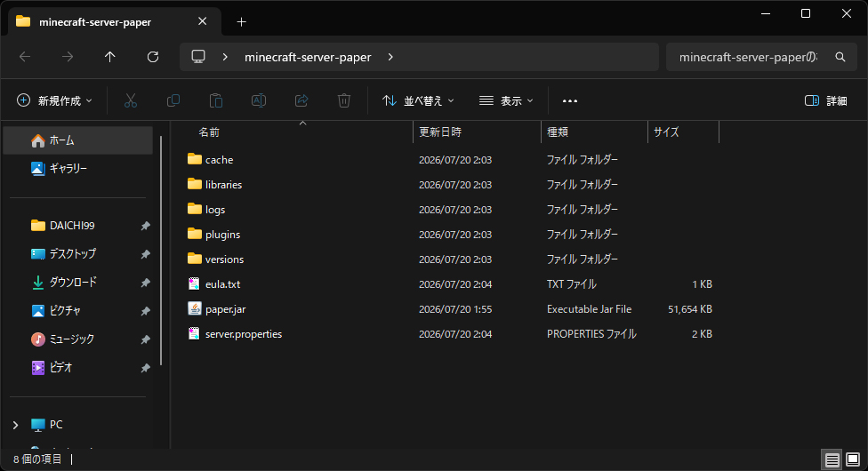Switch to details list view in status bar

click(x=832, y=459)
